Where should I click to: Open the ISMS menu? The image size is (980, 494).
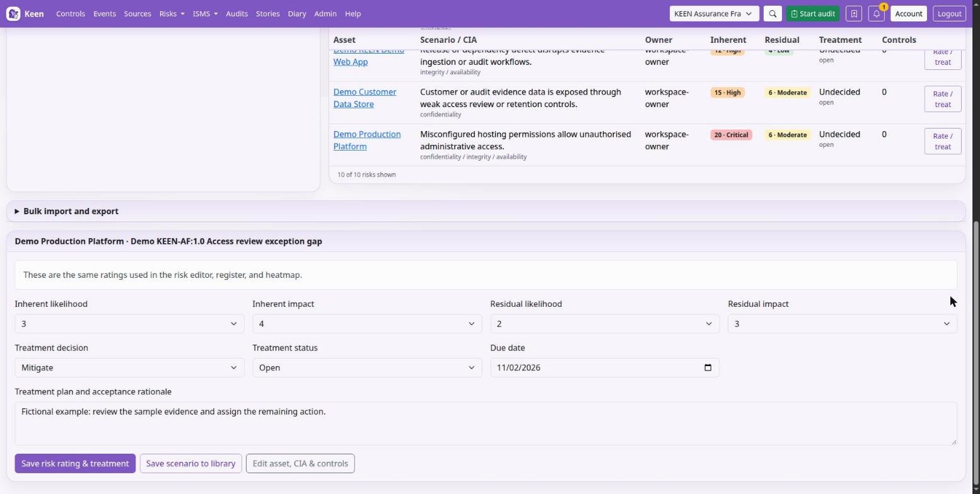(205, 13)
